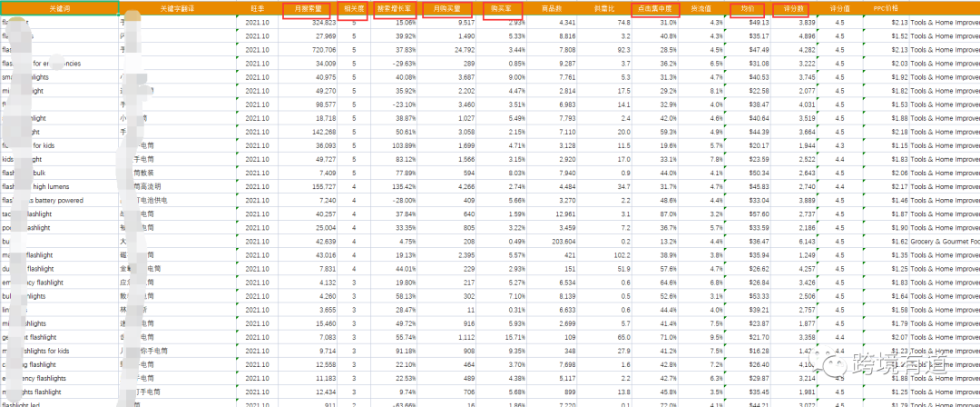
Task: Select the 12,961 product count cell
Action: point(552,214)
